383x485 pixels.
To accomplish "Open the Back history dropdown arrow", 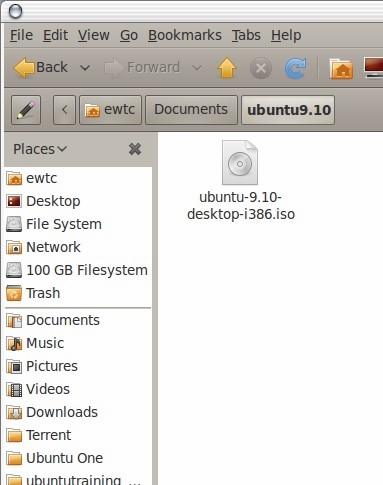I will click(x=85, y=68).
